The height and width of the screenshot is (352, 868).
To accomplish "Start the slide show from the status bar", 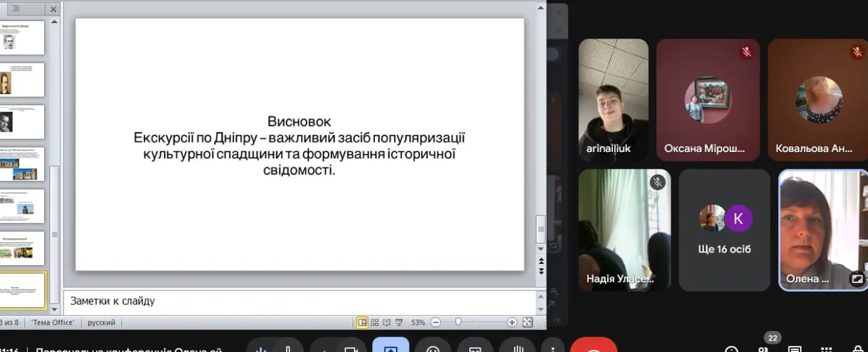I will tap(399, 323).
